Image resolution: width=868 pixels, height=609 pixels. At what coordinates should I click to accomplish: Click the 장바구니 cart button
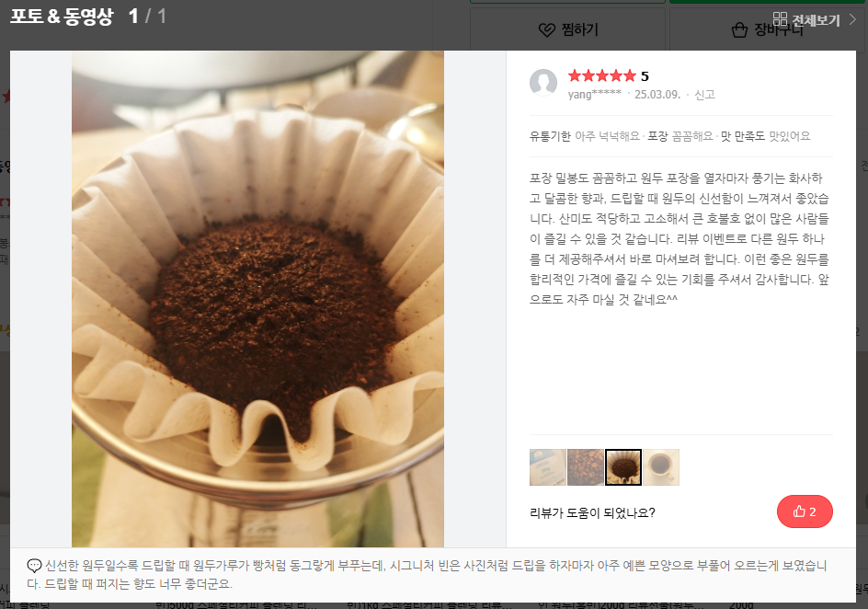coord(769,29)
